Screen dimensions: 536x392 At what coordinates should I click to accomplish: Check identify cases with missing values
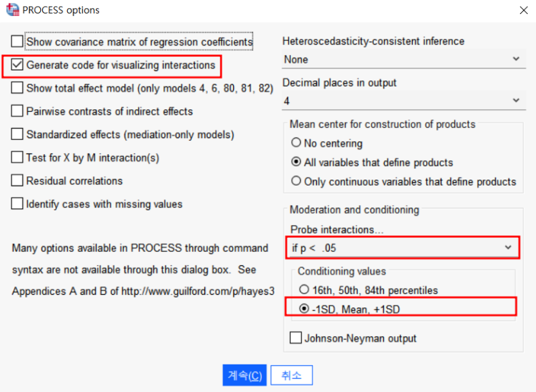coord(17,204)
